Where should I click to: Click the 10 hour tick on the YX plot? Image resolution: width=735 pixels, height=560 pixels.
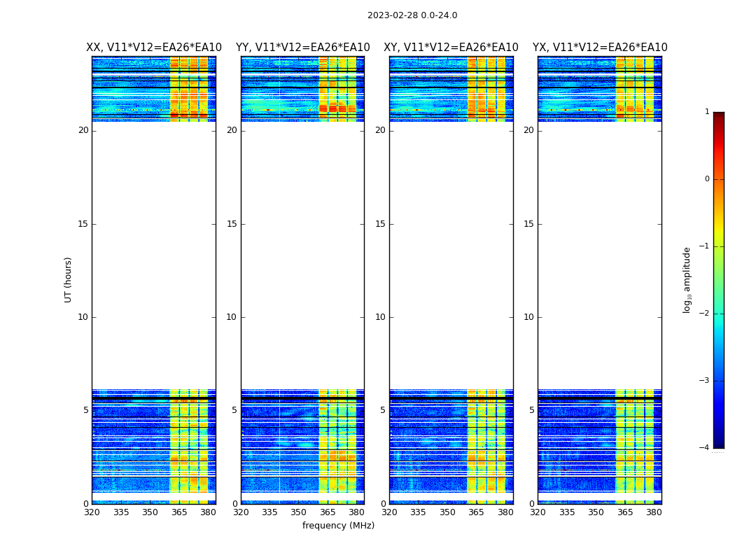tap(528, 317)
